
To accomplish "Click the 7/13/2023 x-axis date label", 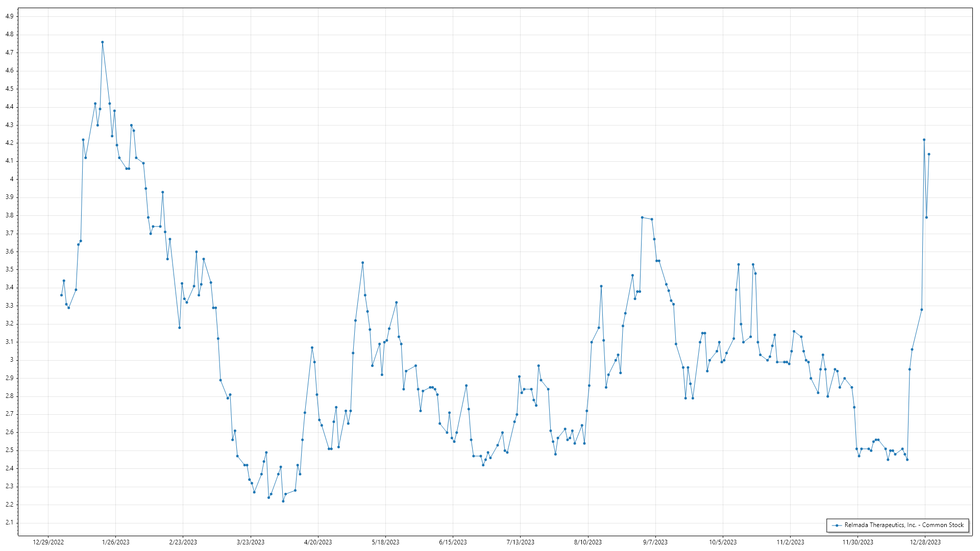I will click(x=520, y=542).
